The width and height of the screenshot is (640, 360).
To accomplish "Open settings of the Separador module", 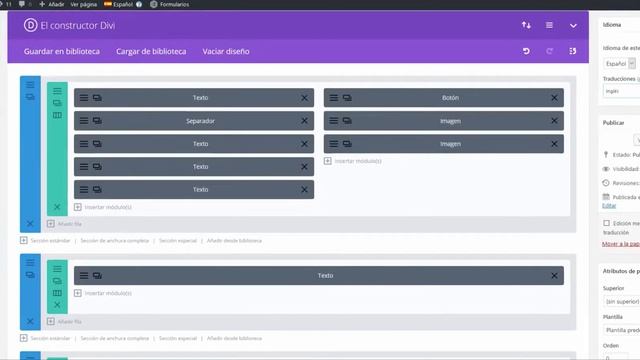I will point(84,121).
